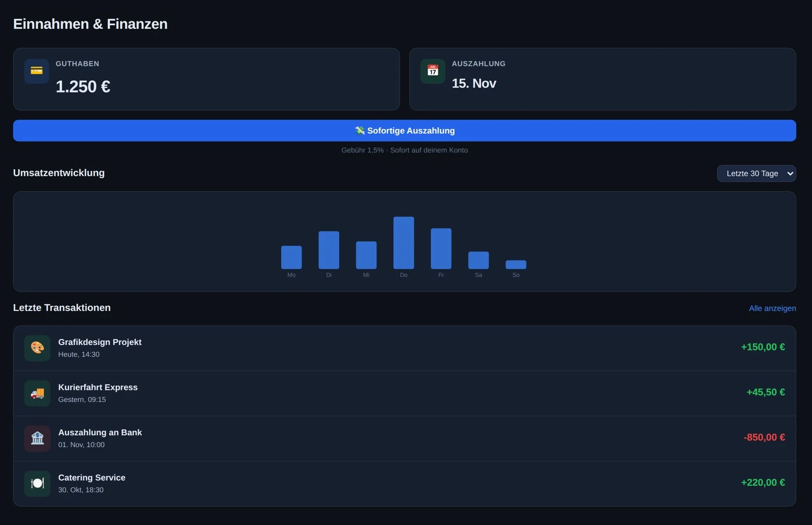This screenshot has height=525, width=812.
Task: Click the plate icon for Catering Service
Action: point(37,483)
